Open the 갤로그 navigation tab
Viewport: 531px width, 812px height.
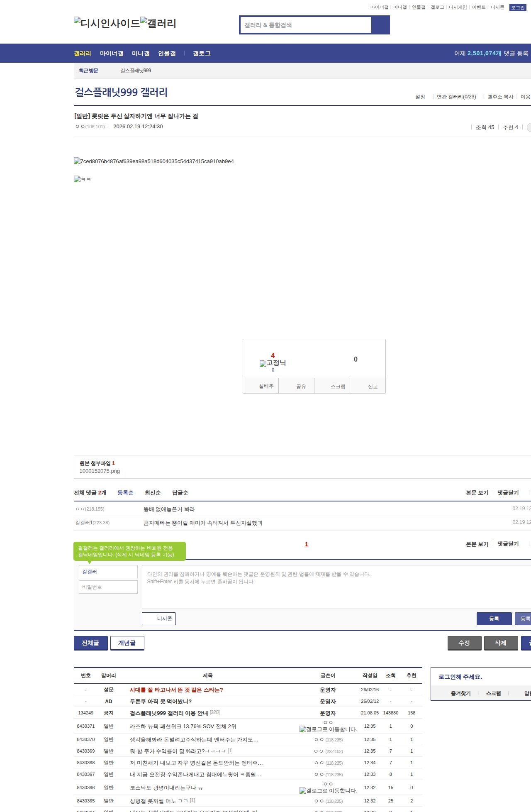pyautogui.click(x=202, y=53)
